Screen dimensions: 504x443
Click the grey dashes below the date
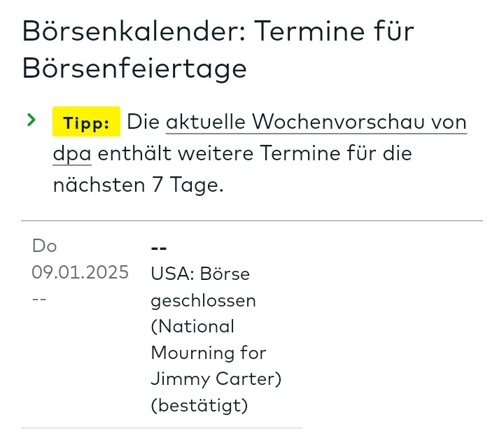tap(39, 299)
